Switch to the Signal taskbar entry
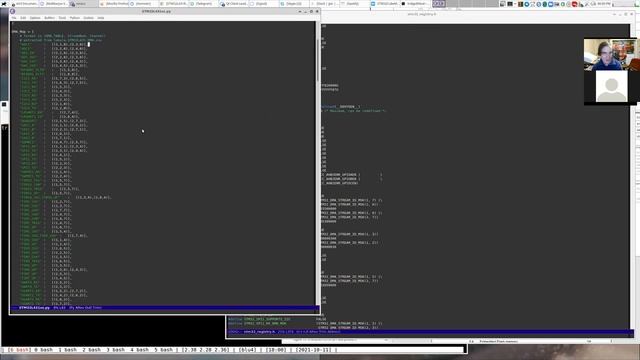 264,4
